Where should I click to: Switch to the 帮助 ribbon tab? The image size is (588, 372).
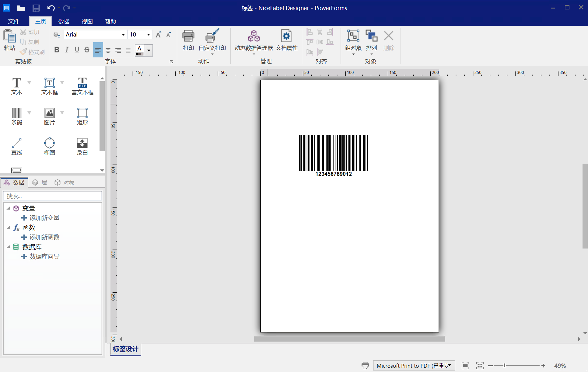pos(110,21)
